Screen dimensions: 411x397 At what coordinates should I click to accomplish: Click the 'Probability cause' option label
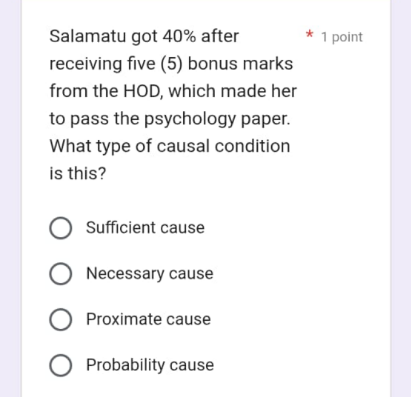(x=150, y=365)
